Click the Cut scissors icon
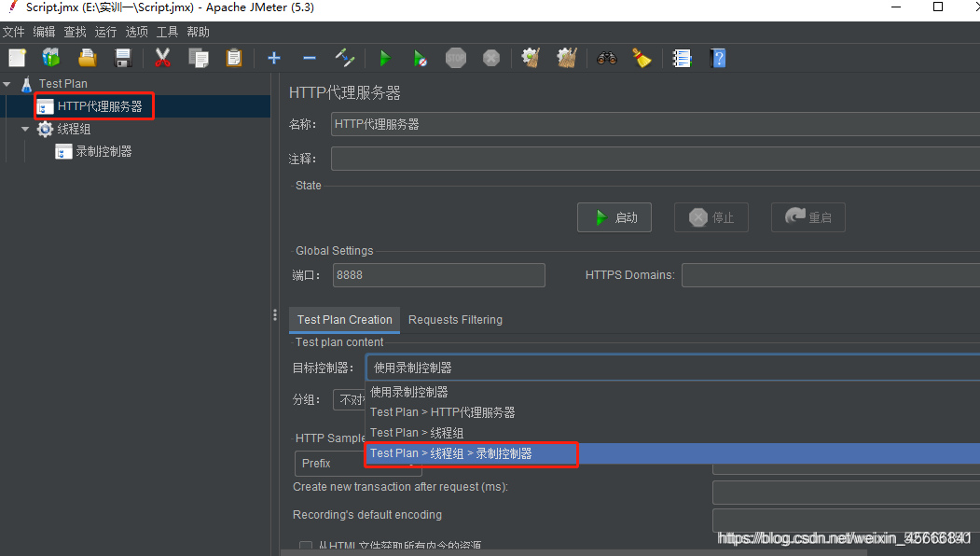The image size is (980, 556). 162,58
